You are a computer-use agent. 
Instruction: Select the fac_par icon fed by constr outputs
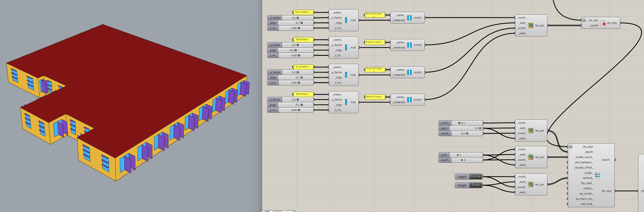tap(530, 26)
